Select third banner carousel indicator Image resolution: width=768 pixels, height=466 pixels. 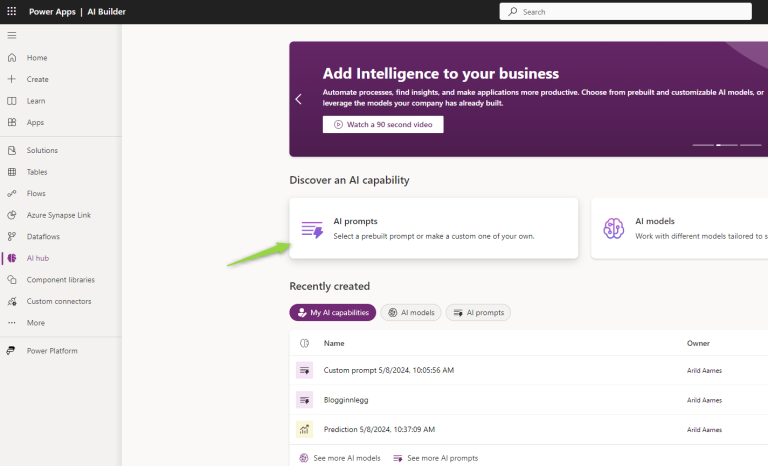[x=750, y=145]
